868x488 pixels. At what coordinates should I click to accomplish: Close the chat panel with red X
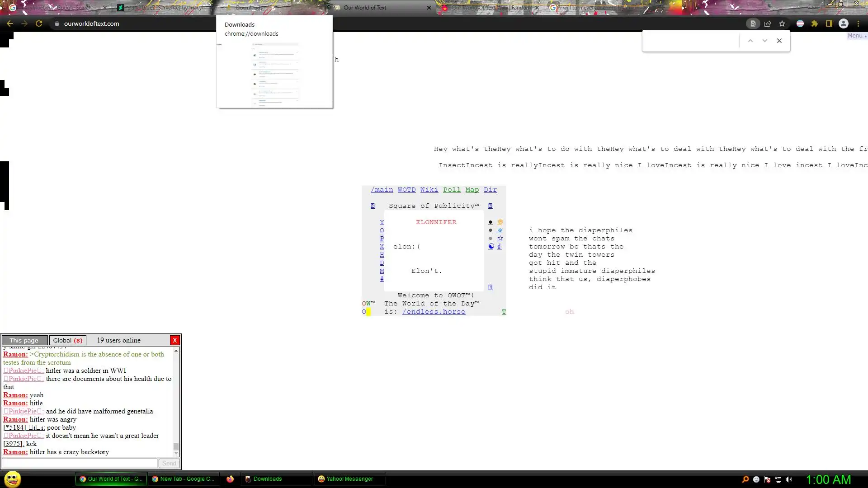pos(175,340)
